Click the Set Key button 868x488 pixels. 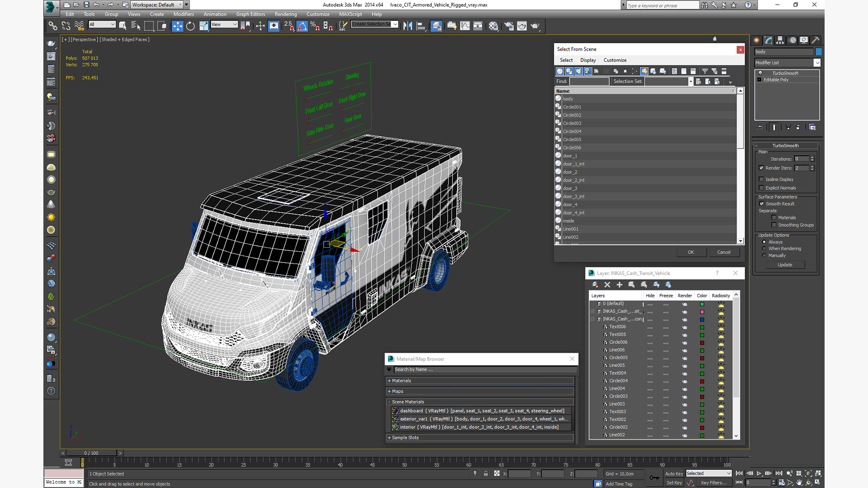tap(674, 483)
